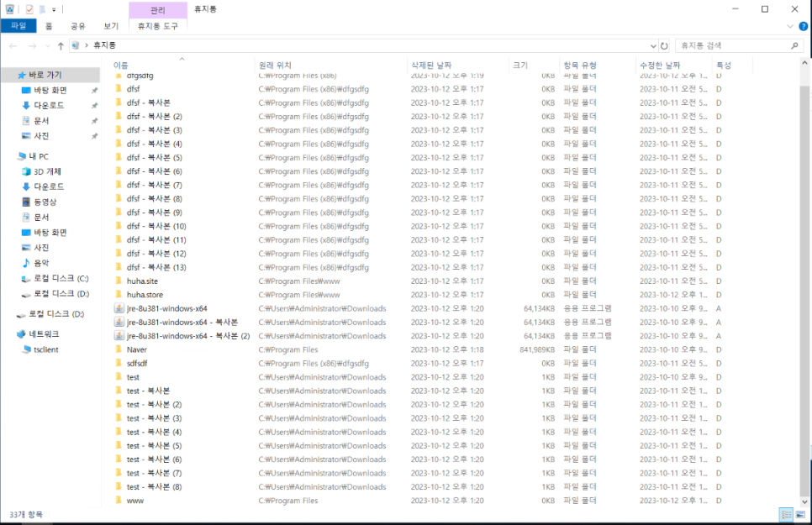Switch to the 휴지통 도구 ribbon tab
The image size is (812, 525).
tap(158, 26)
